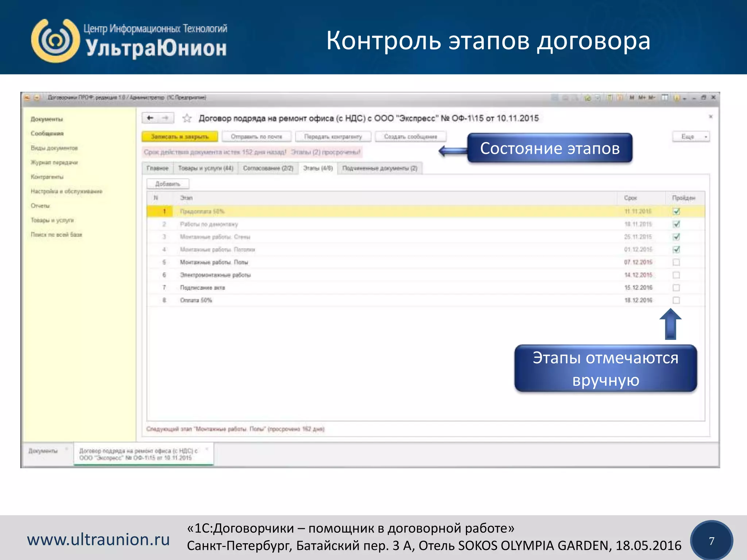The image size is (747, 560).
Task: Click the yellow info icon in title bar
Action: [x=677, y=98]
